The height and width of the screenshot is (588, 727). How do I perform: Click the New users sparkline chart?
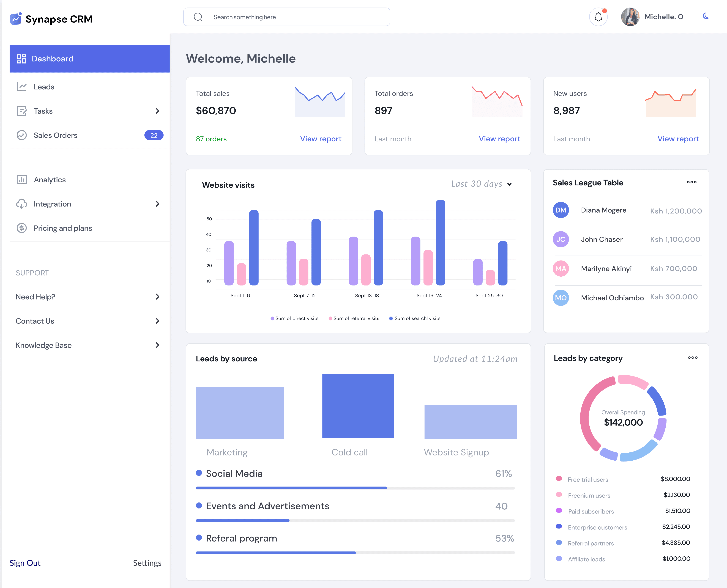670,103
